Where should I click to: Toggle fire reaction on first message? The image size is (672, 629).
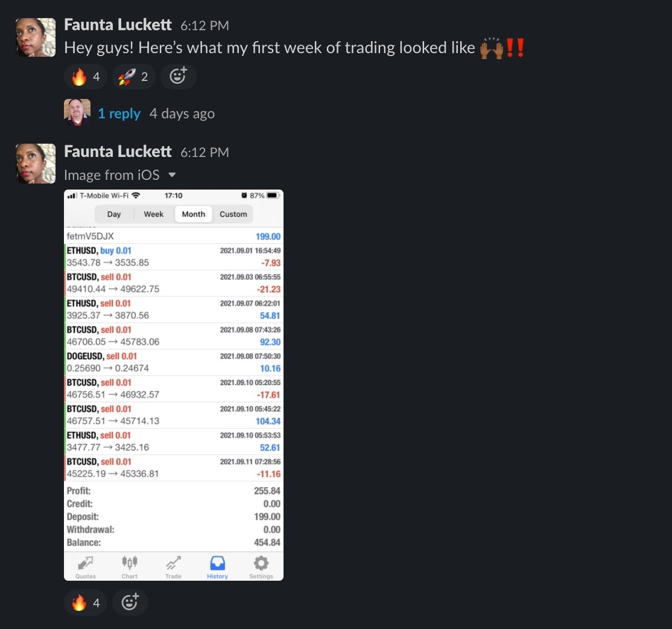click(x=85, y=77)
